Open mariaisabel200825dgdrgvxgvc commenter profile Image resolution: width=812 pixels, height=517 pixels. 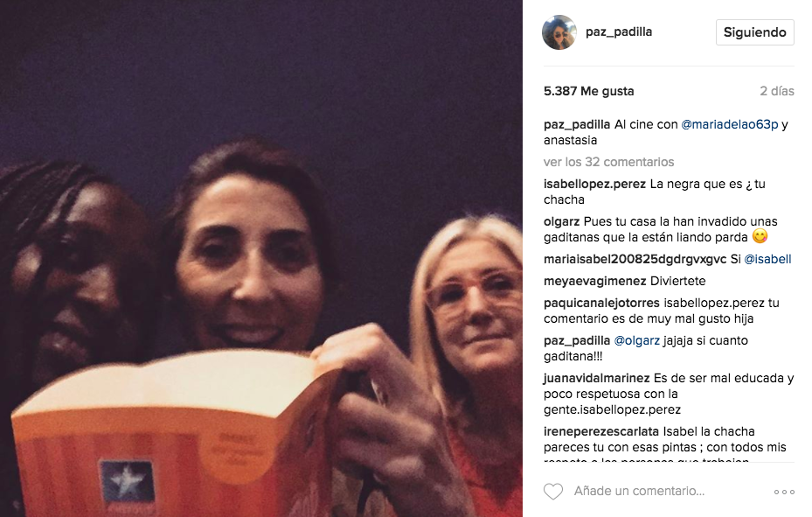635,259
